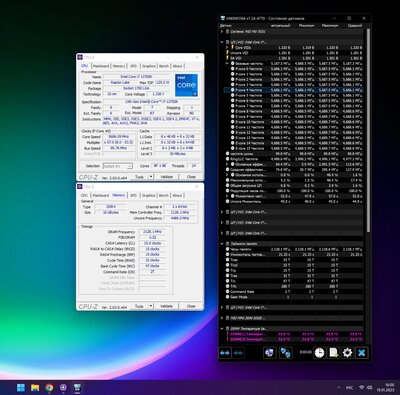Screen dimensions: 400x395
Task: Collapse the Тайминги памяти sensor group
Action: [x=222, y=244]
